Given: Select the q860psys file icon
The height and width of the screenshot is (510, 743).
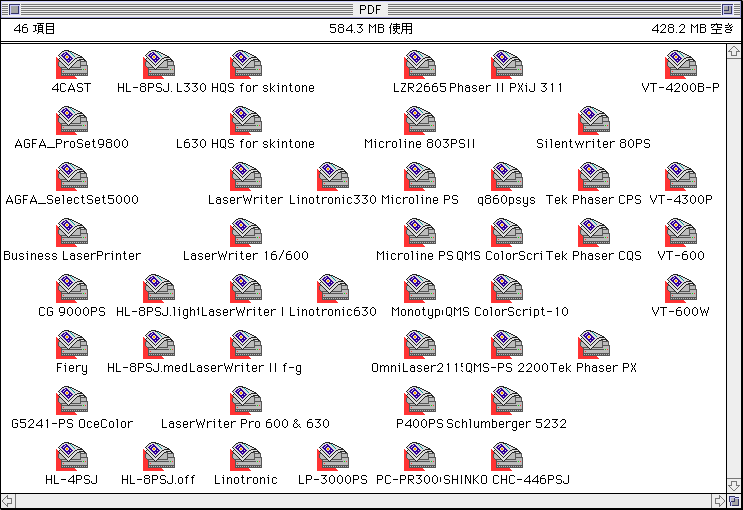Looking at the screenshot, I should click(x=507, y=176).
